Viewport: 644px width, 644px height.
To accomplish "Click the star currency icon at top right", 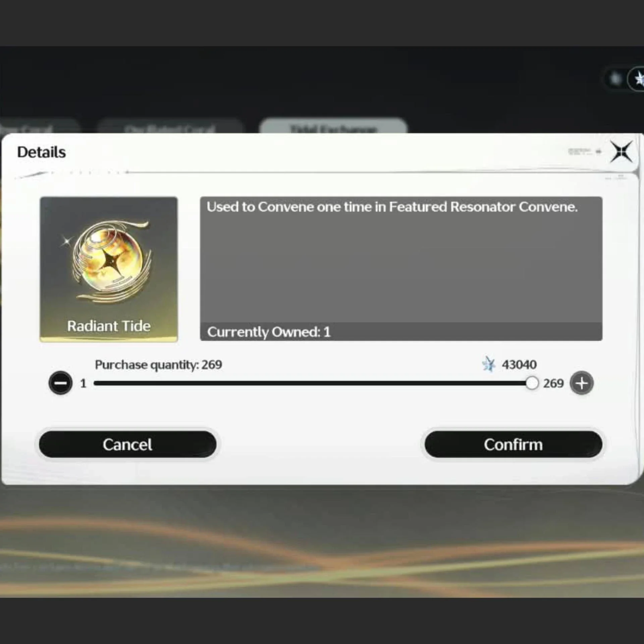I will (x=638, y=79).
